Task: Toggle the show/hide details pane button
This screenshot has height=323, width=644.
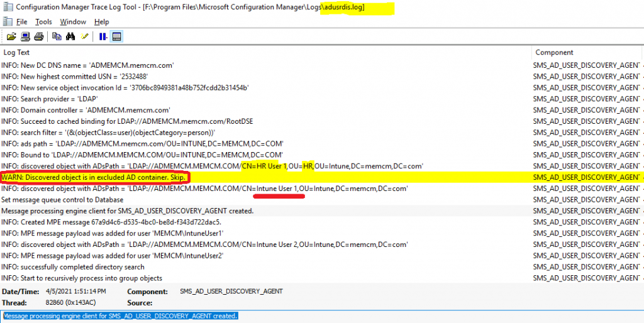Action: (x=116, y=36)
